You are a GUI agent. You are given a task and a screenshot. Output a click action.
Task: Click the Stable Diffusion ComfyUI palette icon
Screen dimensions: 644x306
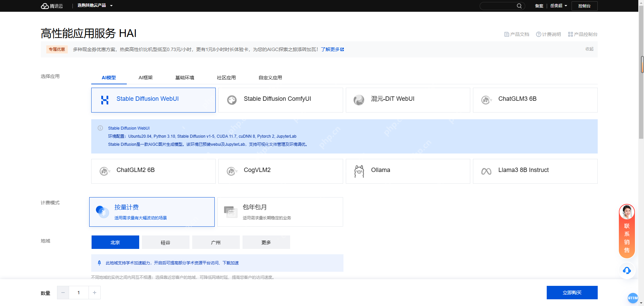click(232, 100)
